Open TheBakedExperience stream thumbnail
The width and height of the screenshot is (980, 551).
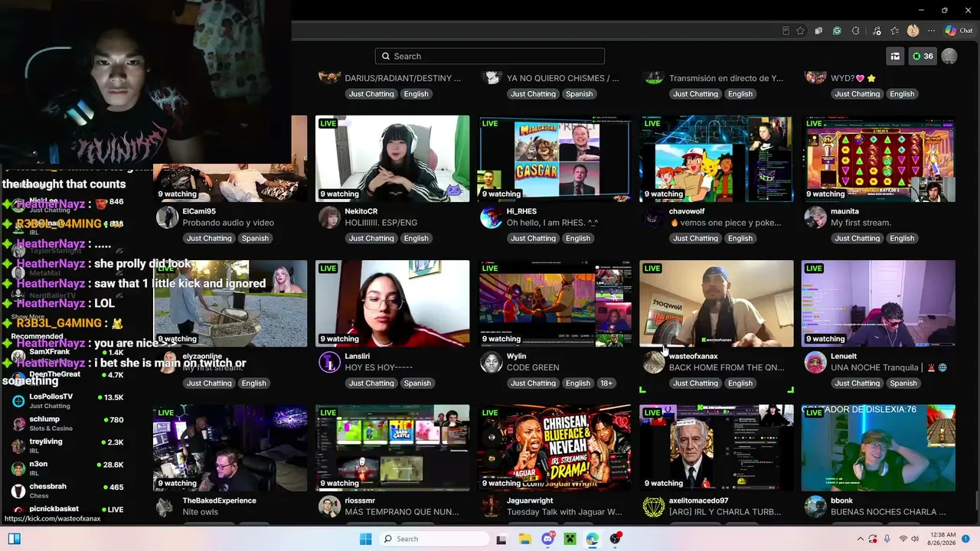pyautogui.click(x=230, y=448)
